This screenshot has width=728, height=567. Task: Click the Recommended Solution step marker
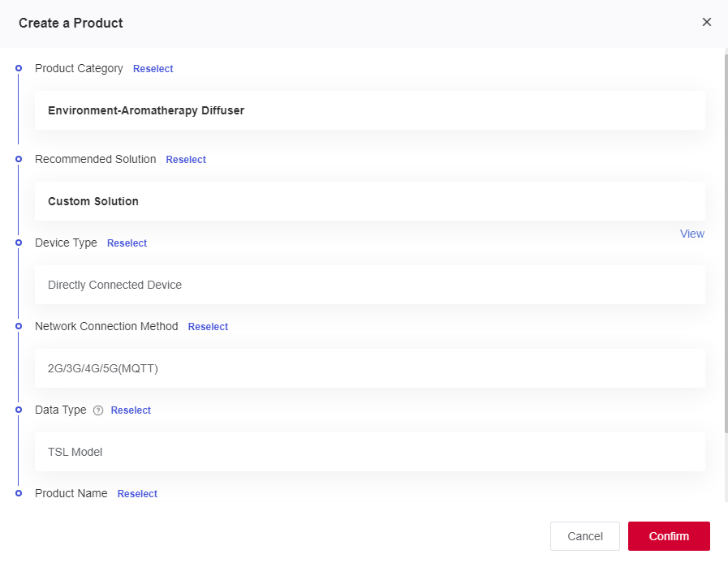[x=19, y=159]
